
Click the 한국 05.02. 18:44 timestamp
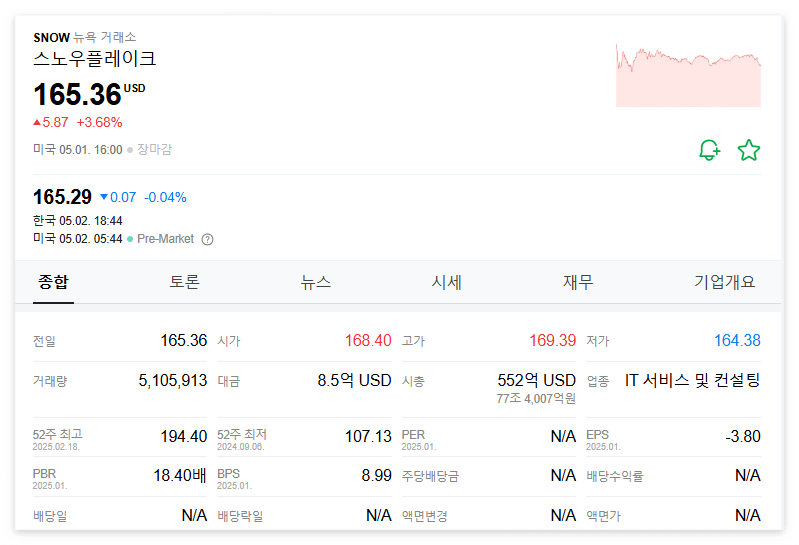tap(77, 221)
